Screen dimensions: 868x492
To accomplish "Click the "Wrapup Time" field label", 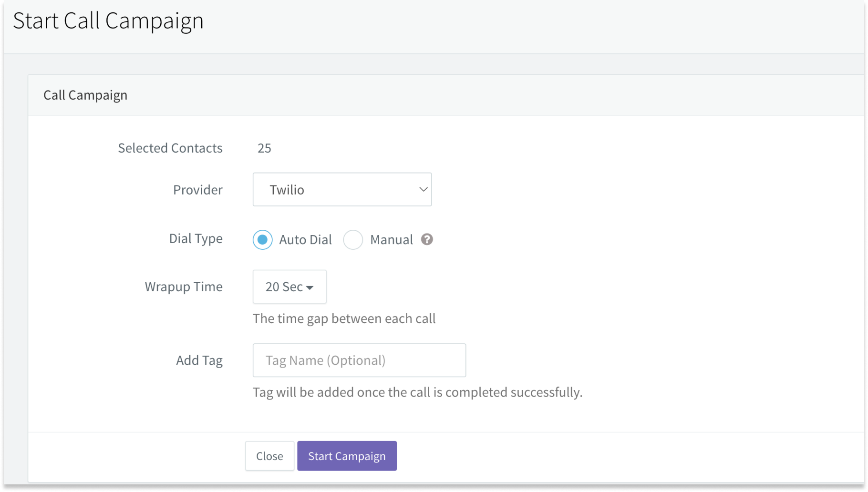I will pyautogui.click(x=184, y=287).
